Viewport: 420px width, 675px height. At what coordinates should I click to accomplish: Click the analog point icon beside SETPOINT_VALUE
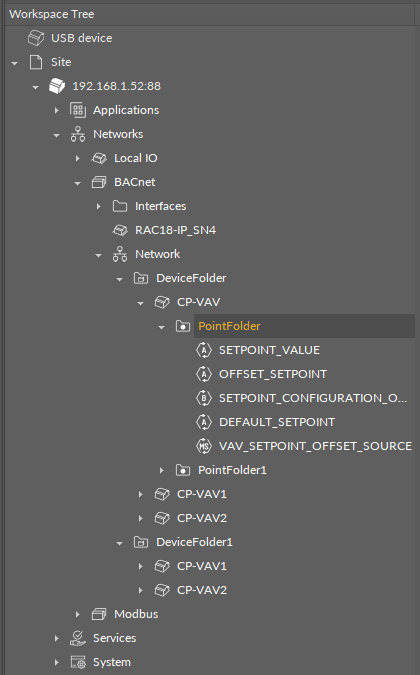(x=204, y=350)
